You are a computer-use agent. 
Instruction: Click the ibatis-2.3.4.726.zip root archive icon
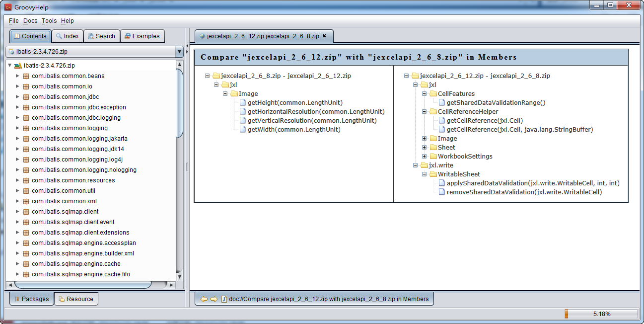point(18,66)
